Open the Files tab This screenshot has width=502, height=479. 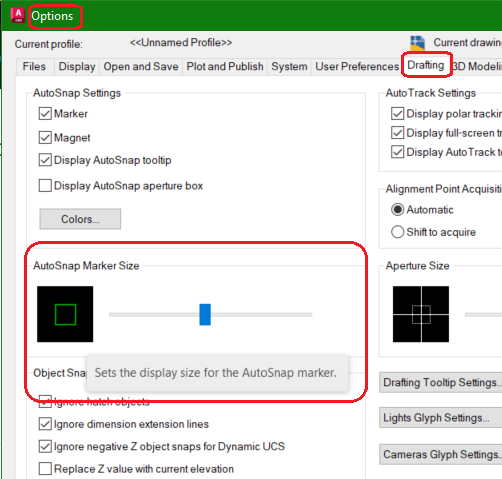click(34, 66)
